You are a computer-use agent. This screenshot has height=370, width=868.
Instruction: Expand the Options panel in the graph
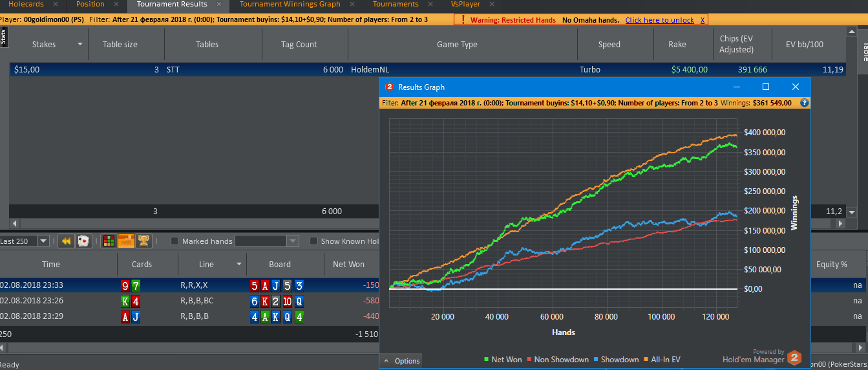coord(401,361)
